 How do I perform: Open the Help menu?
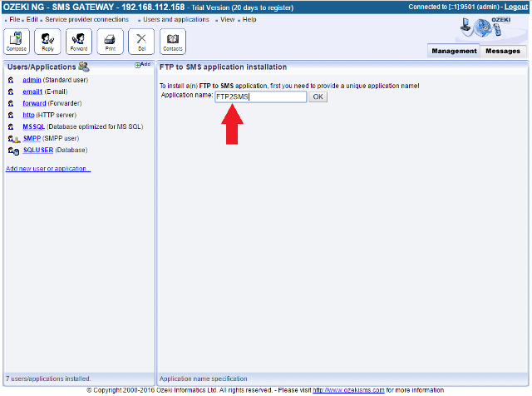249,19
